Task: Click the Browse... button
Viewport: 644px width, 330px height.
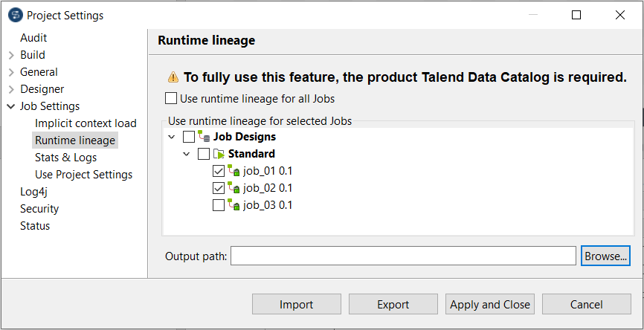Action: 605,256
